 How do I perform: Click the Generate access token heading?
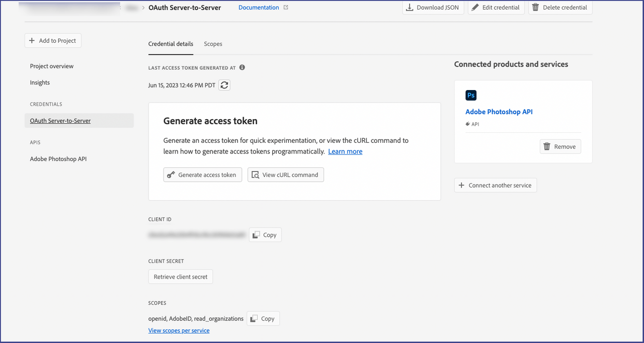[210, 121]
